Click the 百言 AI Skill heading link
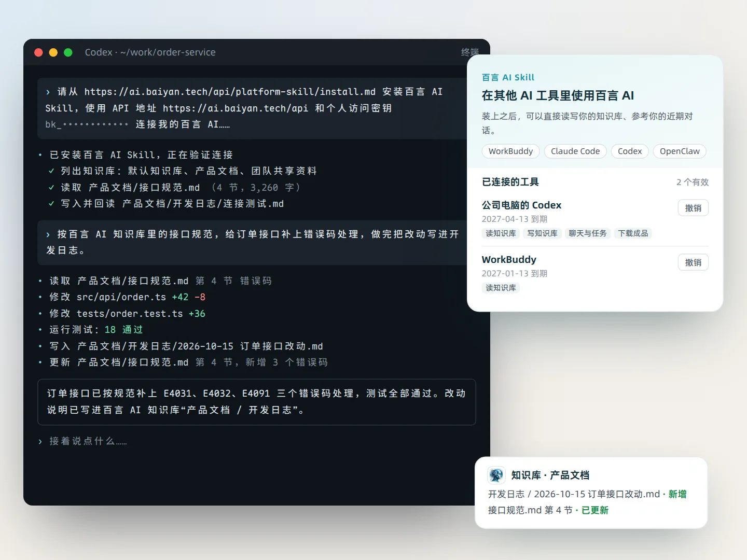Viewport: 747px width, 560px height. [x=508, y=77]
